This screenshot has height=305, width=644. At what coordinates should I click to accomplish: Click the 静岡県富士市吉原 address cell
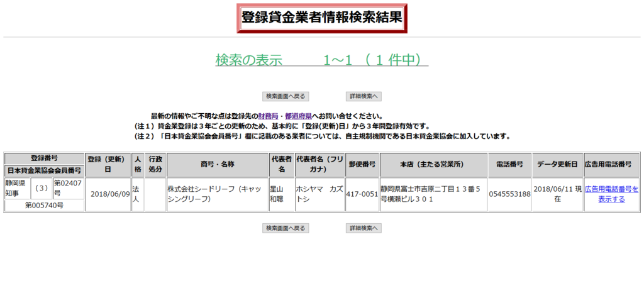[x=433, y=194]
